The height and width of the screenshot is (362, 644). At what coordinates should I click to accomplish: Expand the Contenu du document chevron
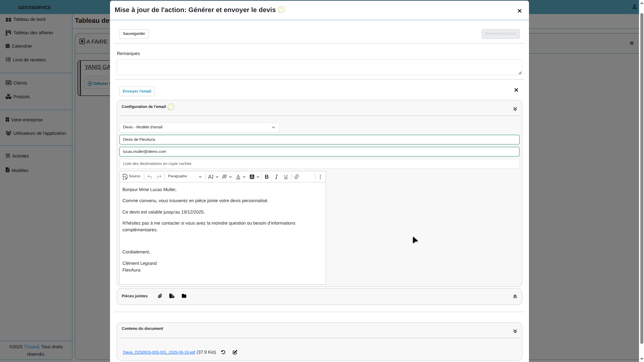pos(515,331)
